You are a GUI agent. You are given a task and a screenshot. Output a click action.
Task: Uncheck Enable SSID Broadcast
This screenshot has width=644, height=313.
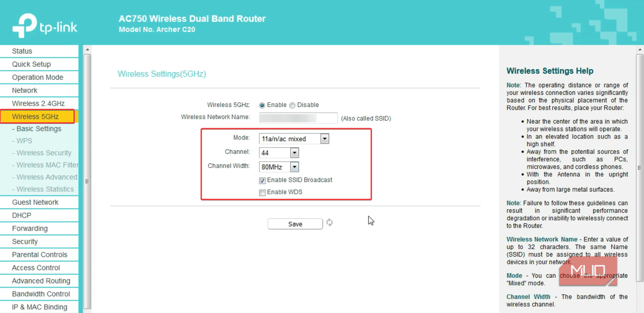click(262, 181)
